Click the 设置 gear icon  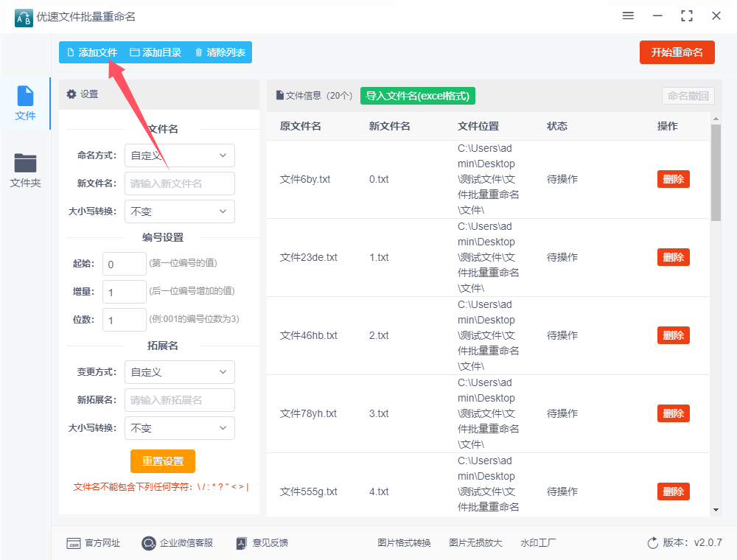click(71, 94)
